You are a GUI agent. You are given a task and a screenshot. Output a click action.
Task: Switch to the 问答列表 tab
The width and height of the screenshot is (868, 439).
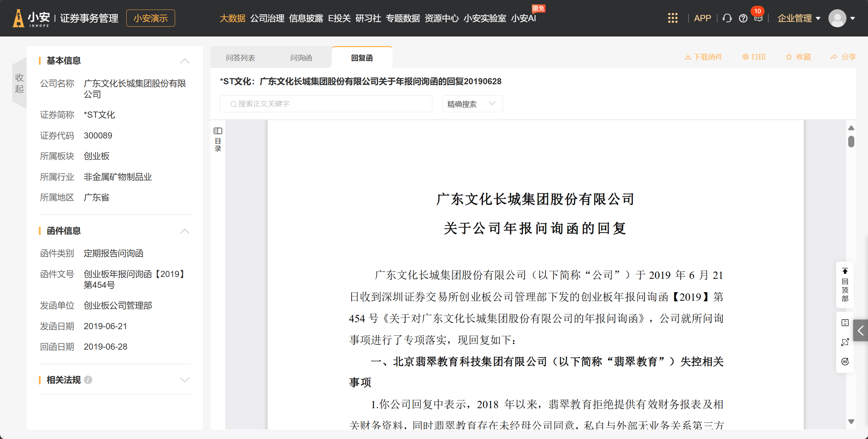(x=241, y=58)
